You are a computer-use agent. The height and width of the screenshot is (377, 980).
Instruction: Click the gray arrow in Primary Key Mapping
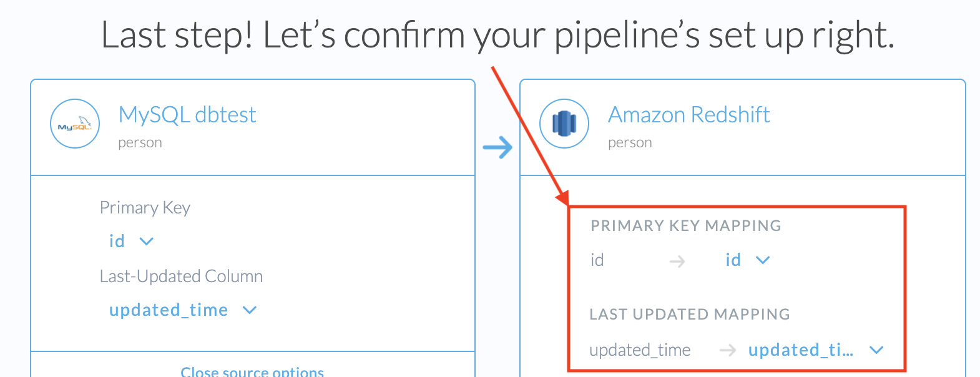(677, 261)
